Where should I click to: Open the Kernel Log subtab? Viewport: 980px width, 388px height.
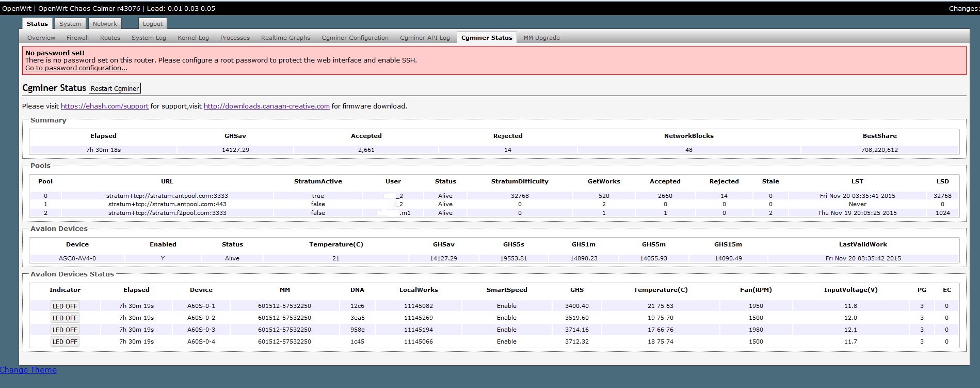[x=193, y=38]
